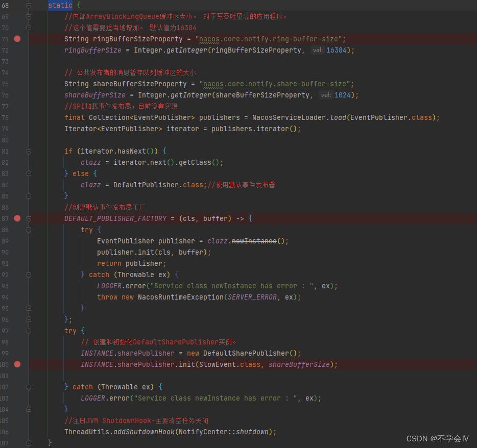Click the static keyword on line 68
The height and width of the screenshot is (448, 477).
[60, 5]
